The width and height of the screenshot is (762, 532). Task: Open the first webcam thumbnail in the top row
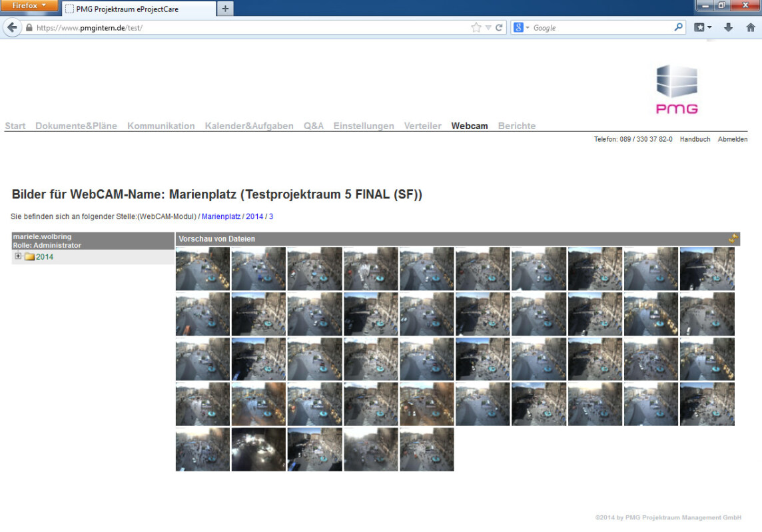point(202,269)
